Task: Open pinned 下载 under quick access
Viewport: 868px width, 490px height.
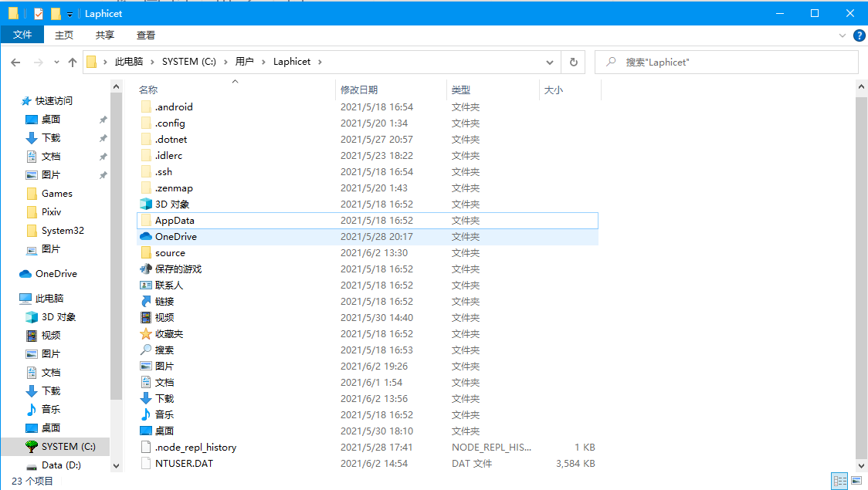Action: point(50,137)
